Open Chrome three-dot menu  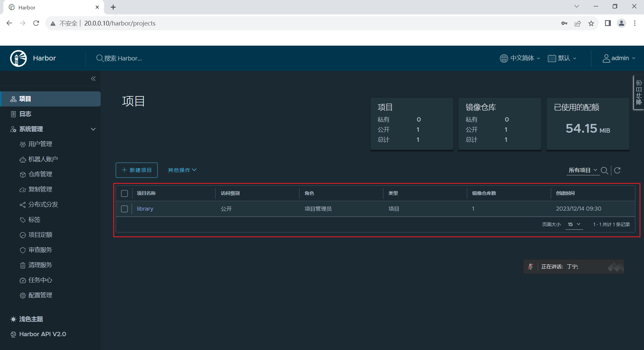tap(635, 23)
